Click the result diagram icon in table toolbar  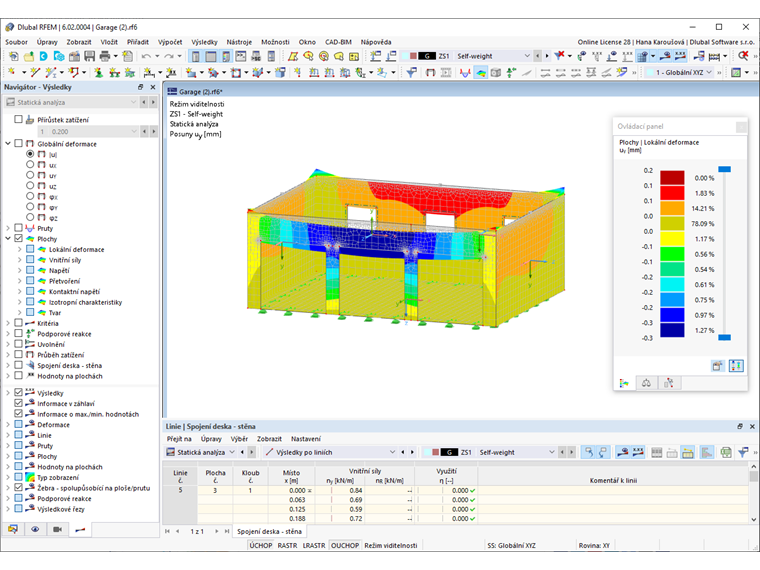click(707, 452)
